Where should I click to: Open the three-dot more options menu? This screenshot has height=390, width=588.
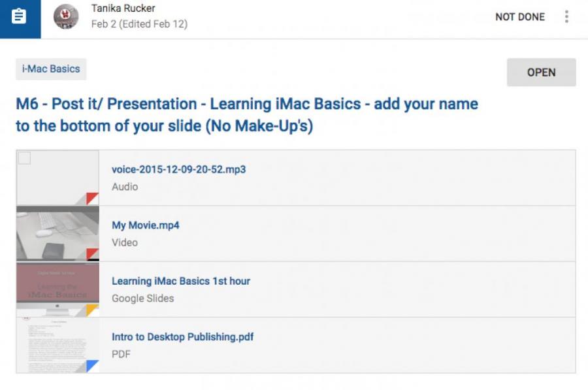(x=566, y=18)
